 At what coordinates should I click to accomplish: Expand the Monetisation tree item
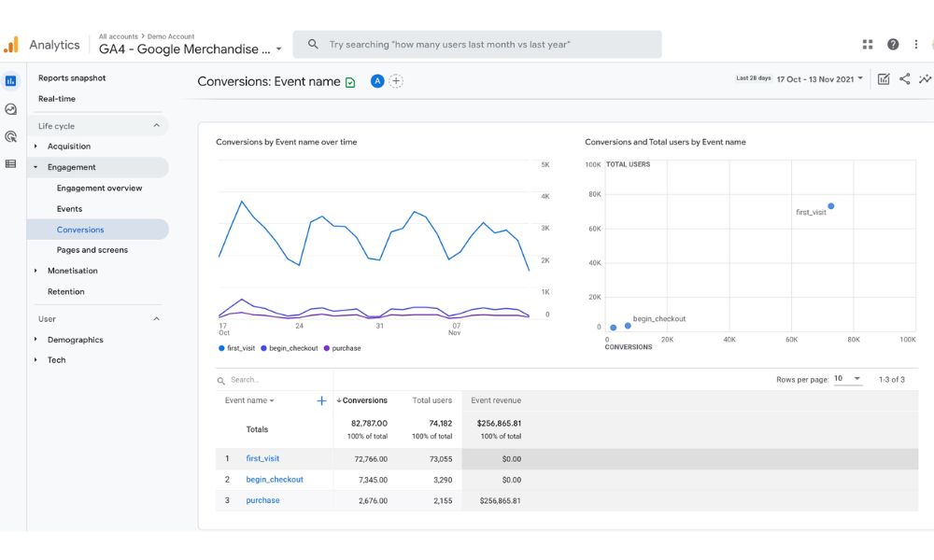coord(35,271)
